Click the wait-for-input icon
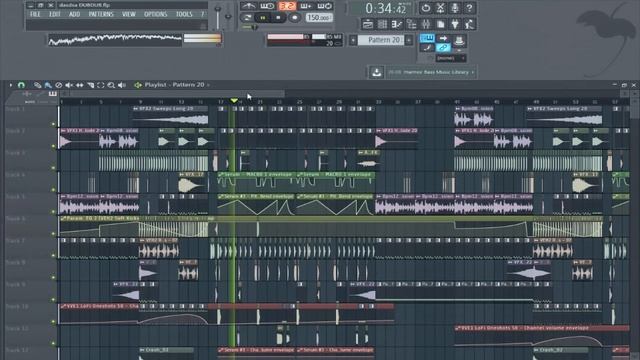The image size is (640, 360). click(267, 6)
